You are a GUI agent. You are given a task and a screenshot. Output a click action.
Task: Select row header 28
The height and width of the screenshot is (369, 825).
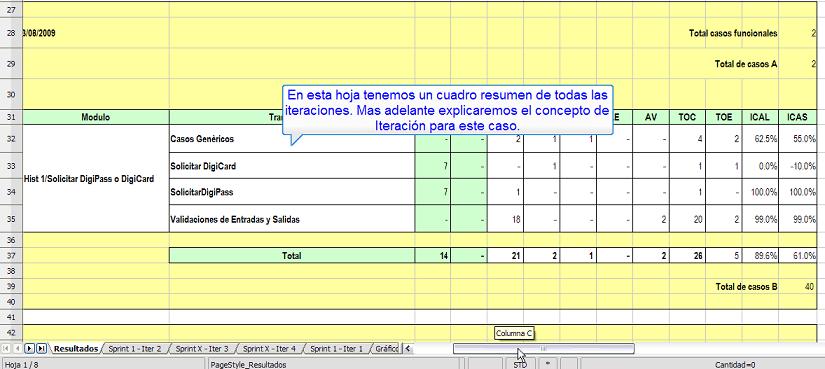coord(11,33)
